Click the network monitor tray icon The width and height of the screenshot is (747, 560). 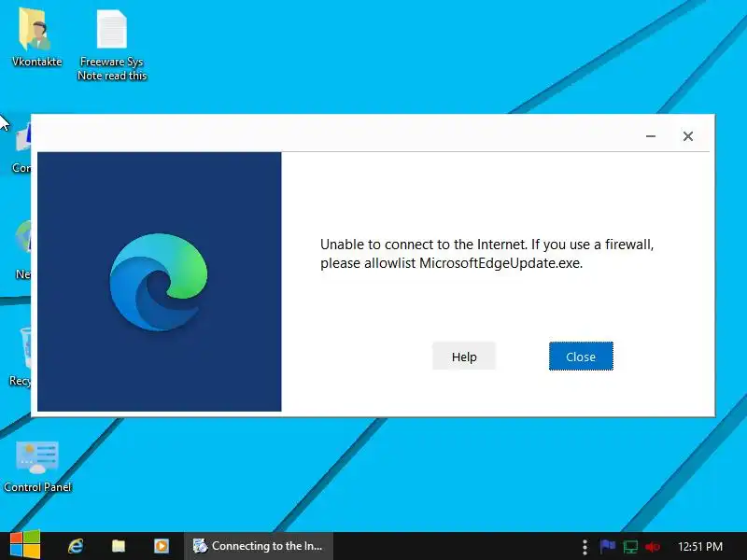(629, 547)
